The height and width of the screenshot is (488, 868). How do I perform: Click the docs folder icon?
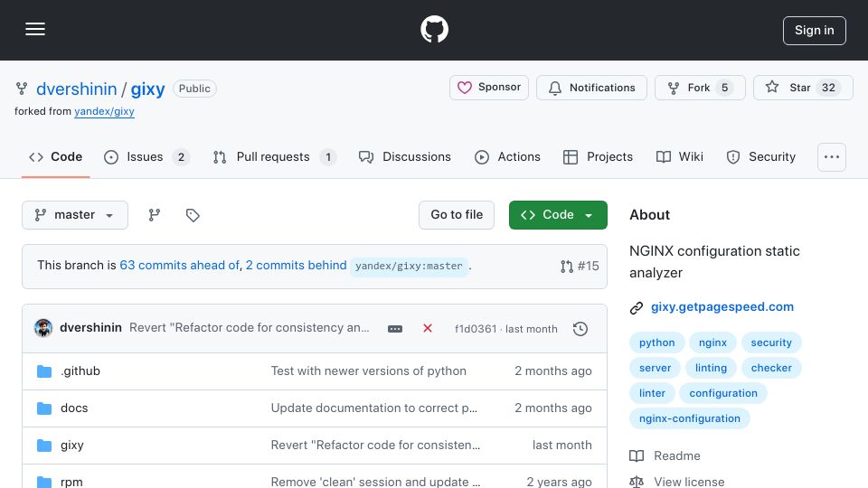[x=44, y=408]
